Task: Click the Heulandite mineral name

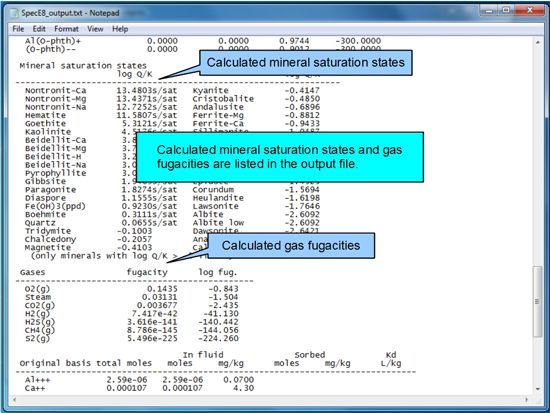Action: (218, 198)
